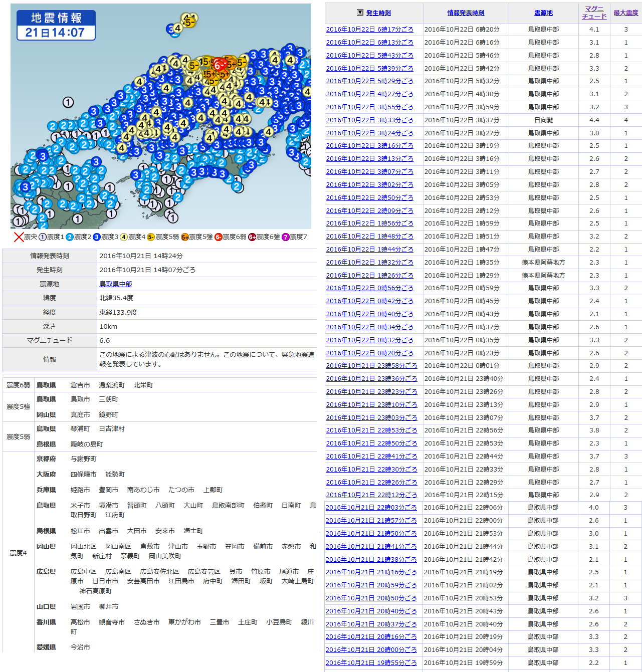Click the intensity 4 legend circle
Screen dimensions: 642x672
coord(124,237)
